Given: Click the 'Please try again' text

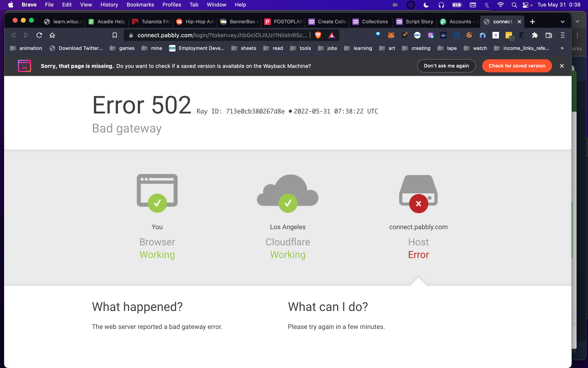Looking at the screenshot, I should (x=336, y=327).
